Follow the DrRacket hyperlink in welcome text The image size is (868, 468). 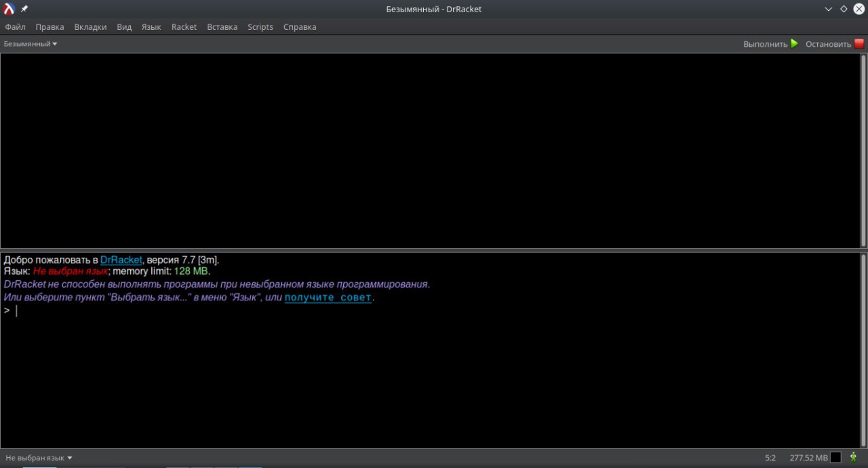[121, 260]
